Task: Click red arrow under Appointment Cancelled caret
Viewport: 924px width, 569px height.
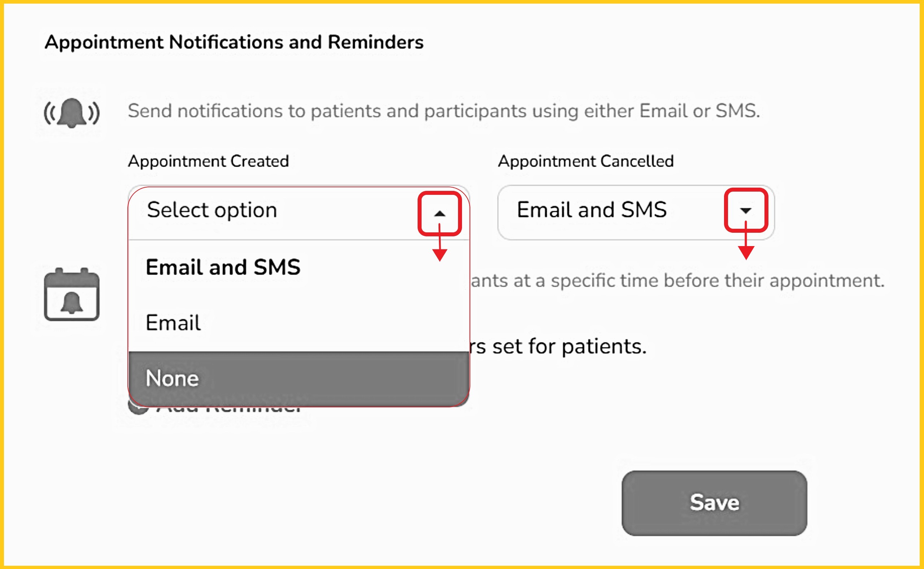Action: (746, 251)
